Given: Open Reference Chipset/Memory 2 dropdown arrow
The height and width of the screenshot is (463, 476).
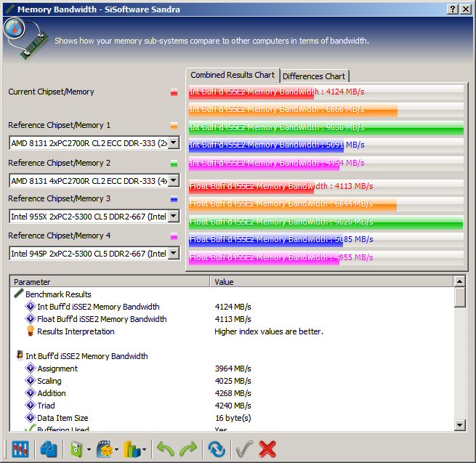Looking at the screenshot, I should coord(174,181).
